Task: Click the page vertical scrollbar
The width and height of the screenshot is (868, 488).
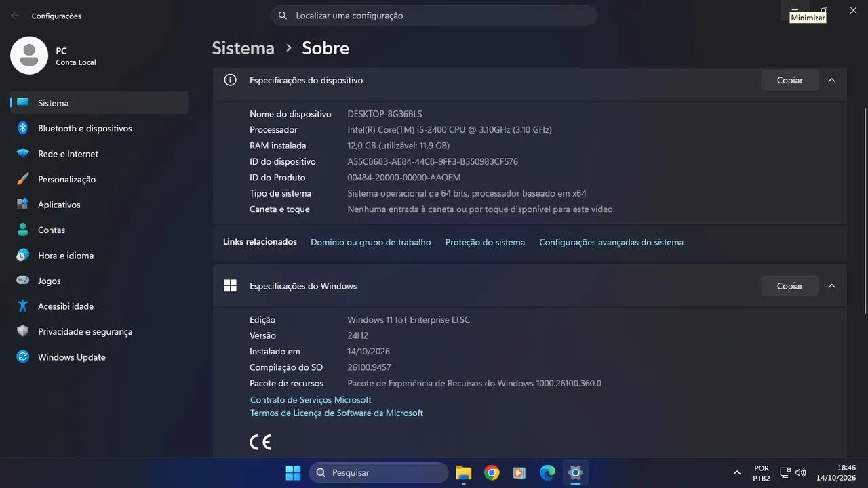Action: click(x=865, y=210)
